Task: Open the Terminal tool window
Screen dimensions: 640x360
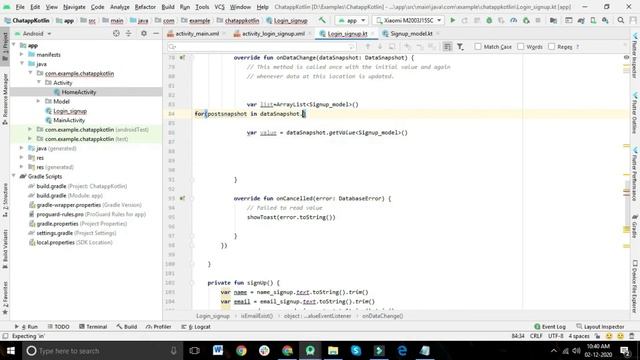Action: coord(93,327)
